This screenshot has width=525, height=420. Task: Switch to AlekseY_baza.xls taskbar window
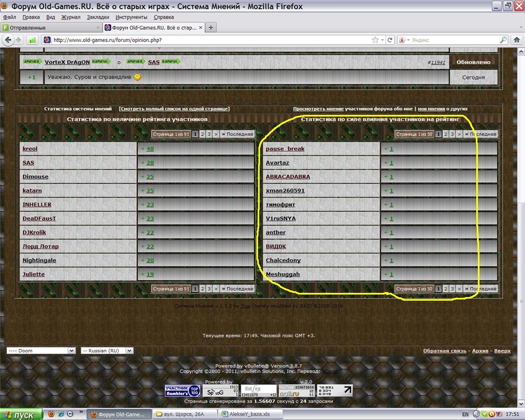pyautogui.click(x=250, y=414)
